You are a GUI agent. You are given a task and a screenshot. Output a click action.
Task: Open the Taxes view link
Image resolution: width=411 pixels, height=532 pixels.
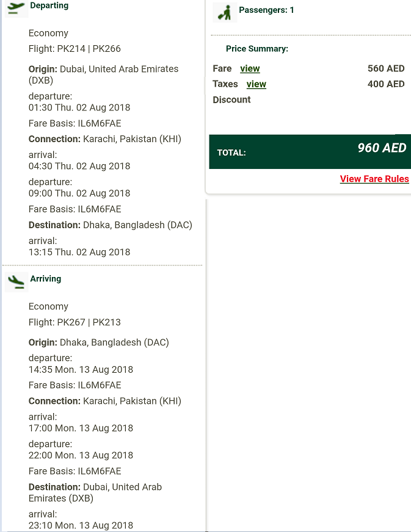[x=256, y=84]
